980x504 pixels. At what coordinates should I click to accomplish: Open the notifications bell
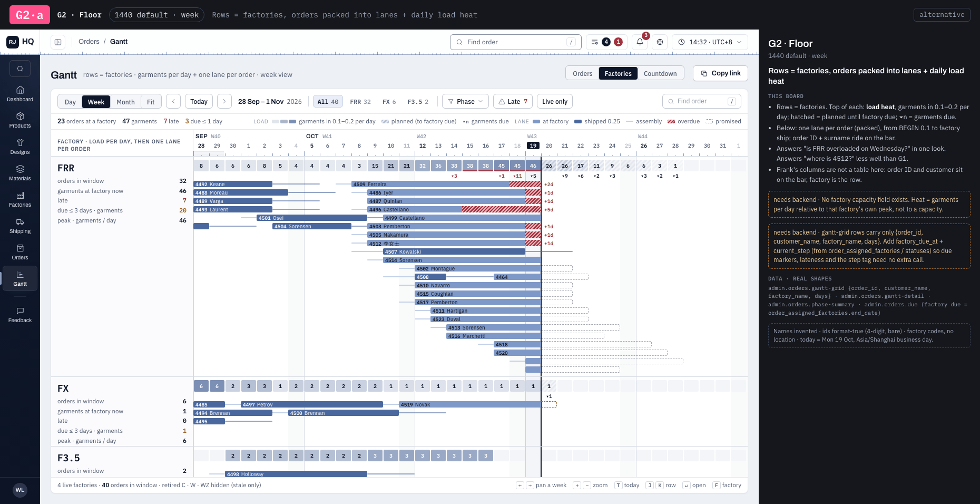[640, 42]
